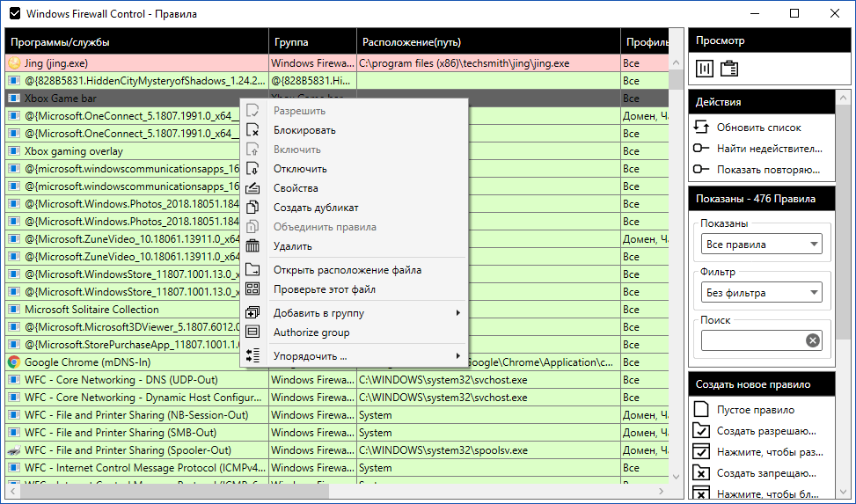This screenshot has width=856, height=504.
Task: Click the Jing sun icon in first row
Action: pyautogui.click(x=14, y=62)
